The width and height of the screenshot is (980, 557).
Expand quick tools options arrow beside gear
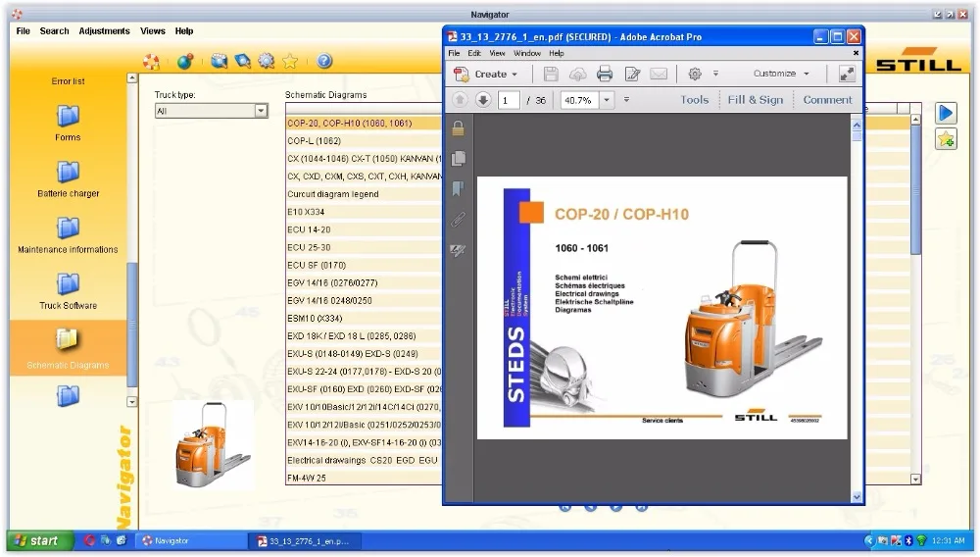[715, 74]
